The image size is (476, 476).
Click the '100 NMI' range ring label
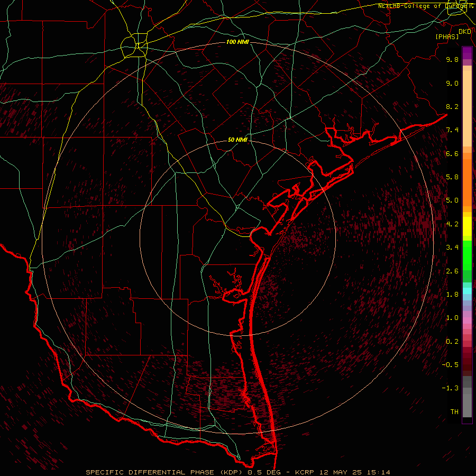coord(237,42)
